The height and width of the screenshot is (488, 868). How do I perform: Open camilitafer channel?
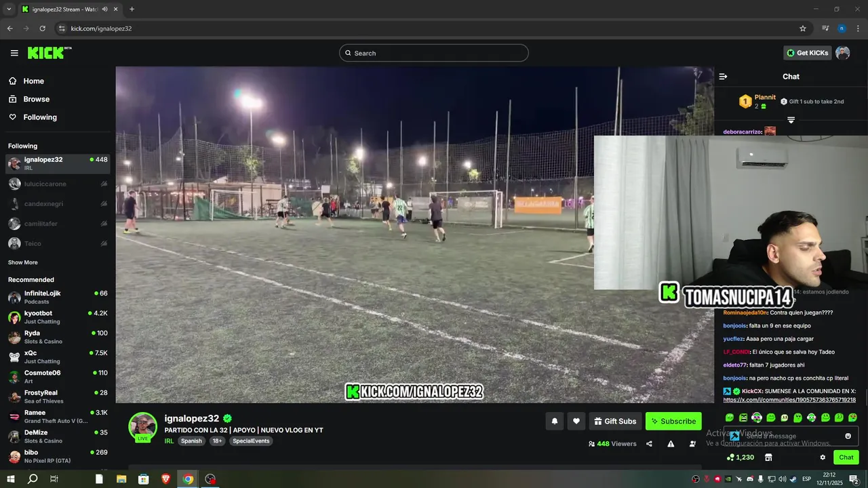[58, 224]
